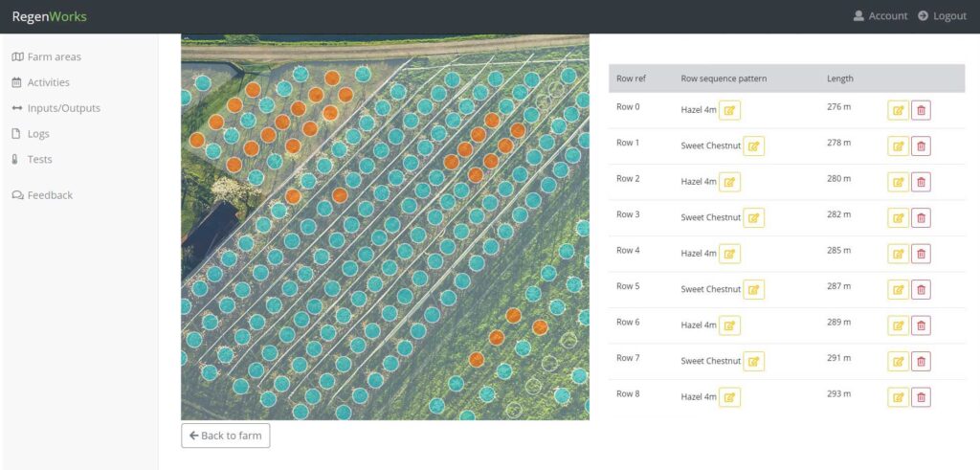Click the Row ref column header
Image resolution: width=980 pixels, height=470 pixels.
pyautogui.click(x=632, y=78)
